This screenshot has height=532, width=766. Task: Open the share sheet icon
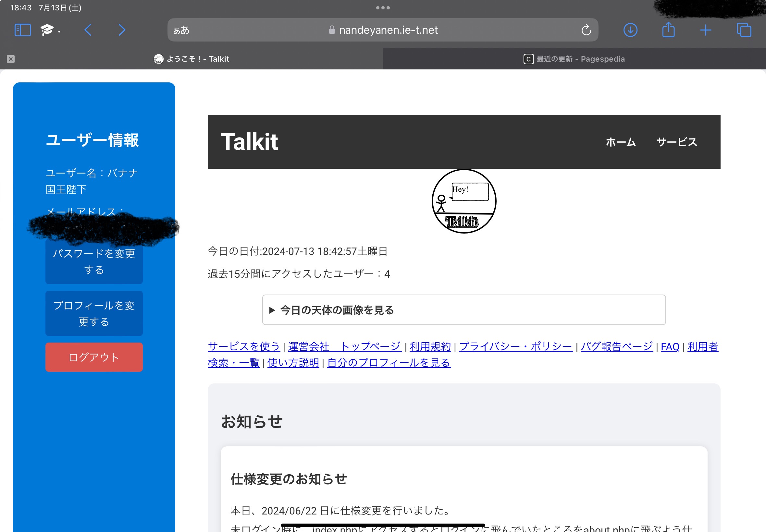click(x=668, y=29)
